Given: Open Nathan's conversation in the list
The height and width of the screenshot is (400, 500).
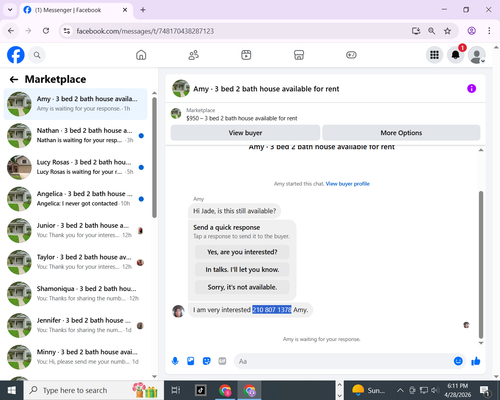Looking at the screenshot, I should pyautogui.click(x=75, y=136).
